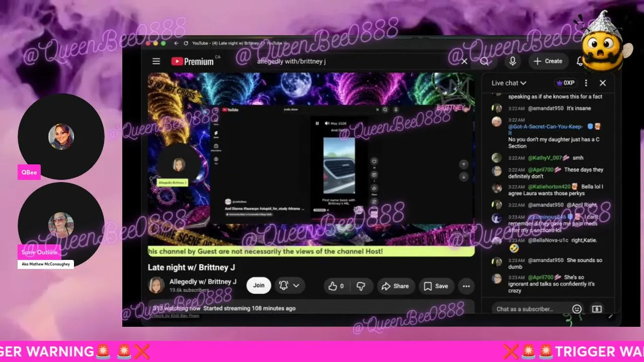
Task: Open live chat more options menu
Action: click(x=586, y=83)
